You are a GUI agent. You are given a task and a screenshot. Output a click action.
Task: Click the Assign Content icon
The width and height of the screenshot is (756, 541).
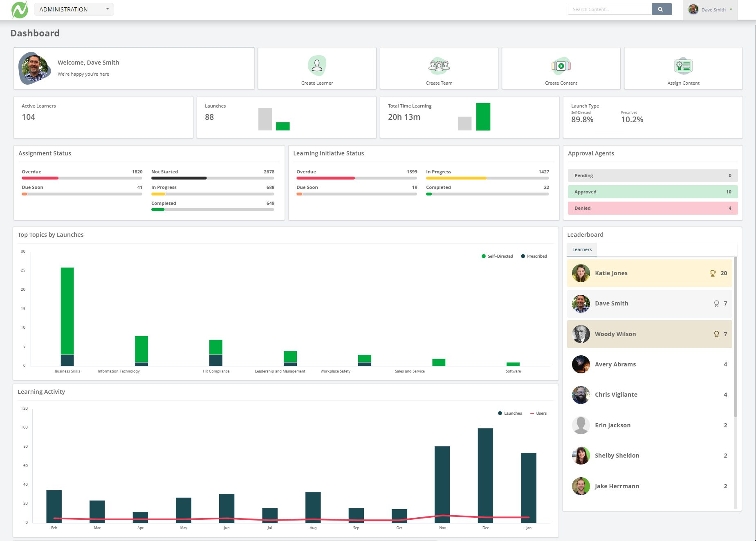[x=683, y=66]
